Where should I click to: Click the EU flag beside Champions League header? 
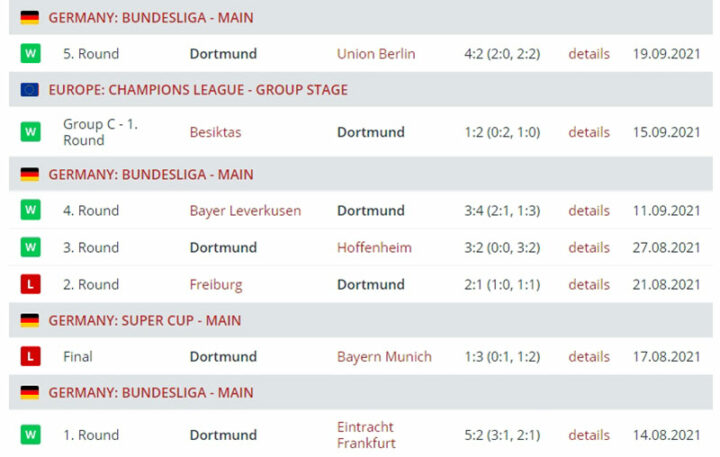(x=30, y=90)
